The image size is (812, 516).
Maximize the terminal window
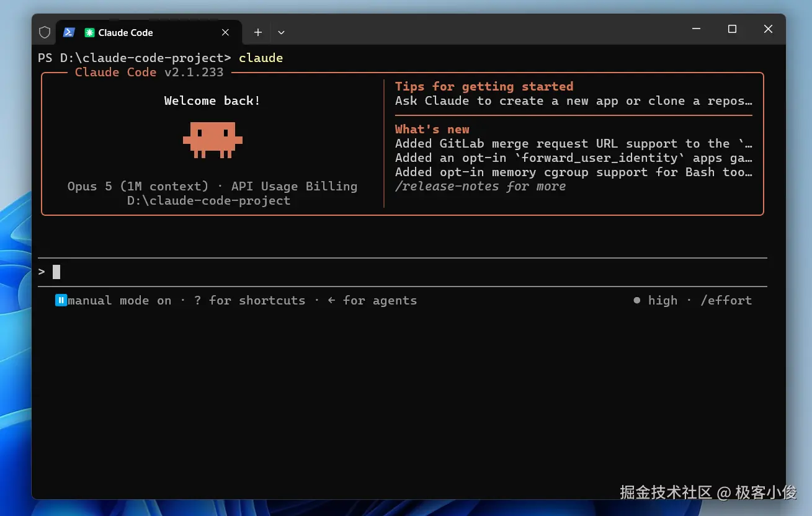732,29
